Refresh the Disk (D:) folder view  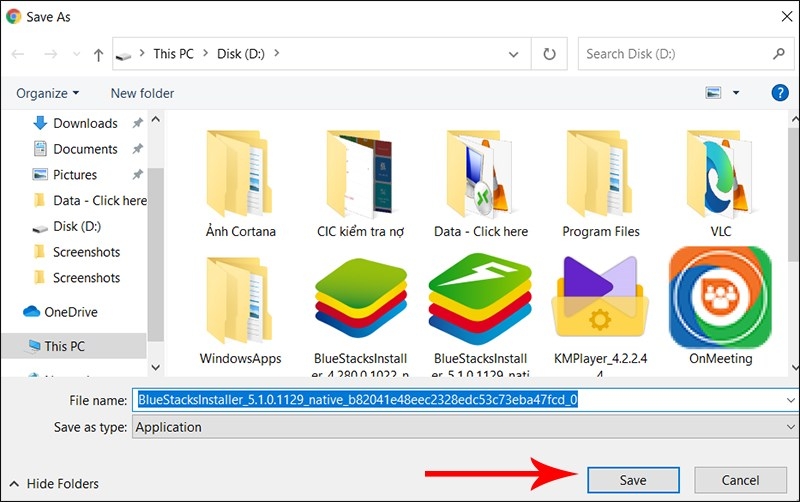pyautogui.click(x=549, y=54)
